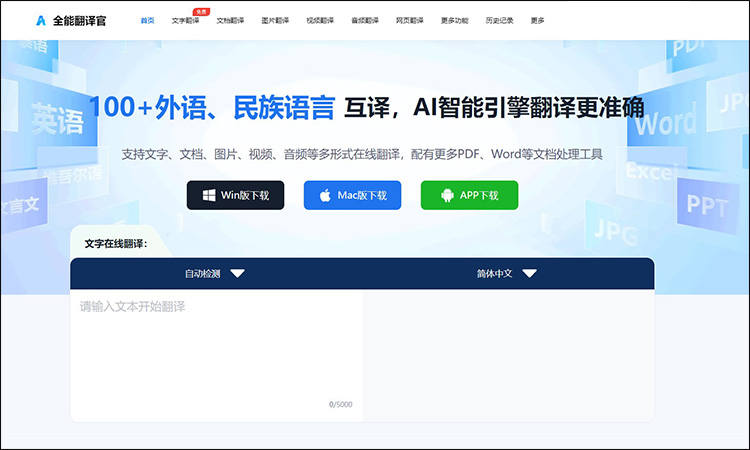Click the arrow next to 自动检测
The width and height of the screenshot is (750, 450).
tap(237, 273)
